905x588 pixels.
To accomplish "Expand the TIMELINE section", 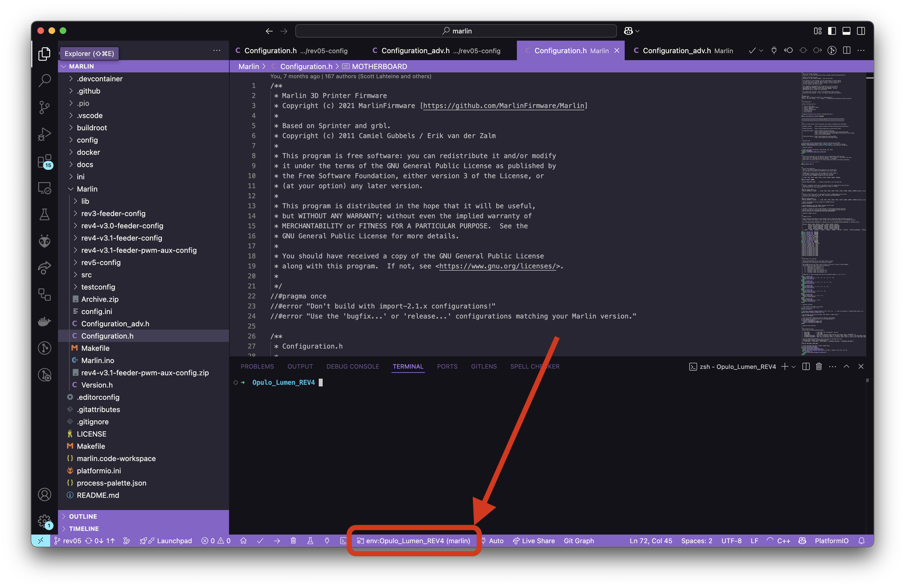I will [143, 528].
